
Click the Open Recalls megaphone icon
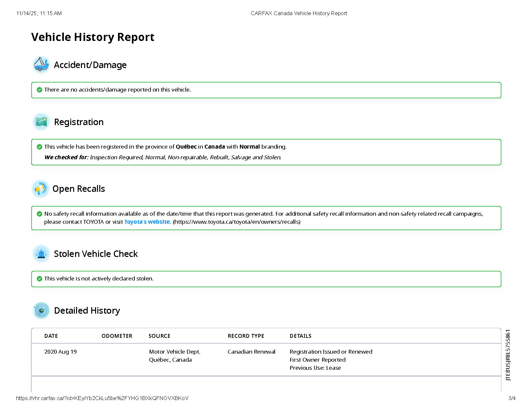coord(40,189)
